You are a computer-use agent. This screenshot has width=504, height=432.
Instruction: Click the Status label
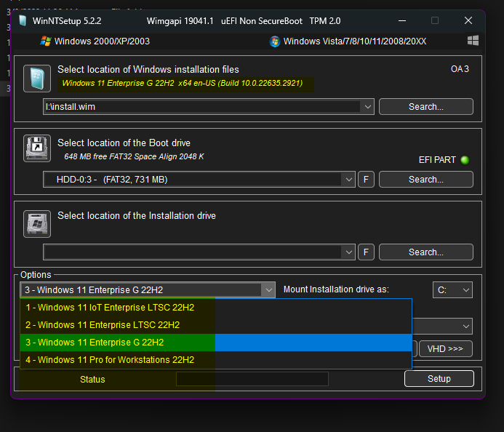92,380
